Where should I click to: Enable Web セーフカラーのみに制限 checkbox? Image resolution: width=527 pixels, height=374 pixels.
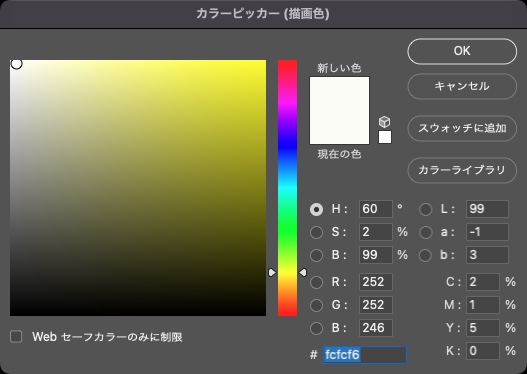pos(16,336)
